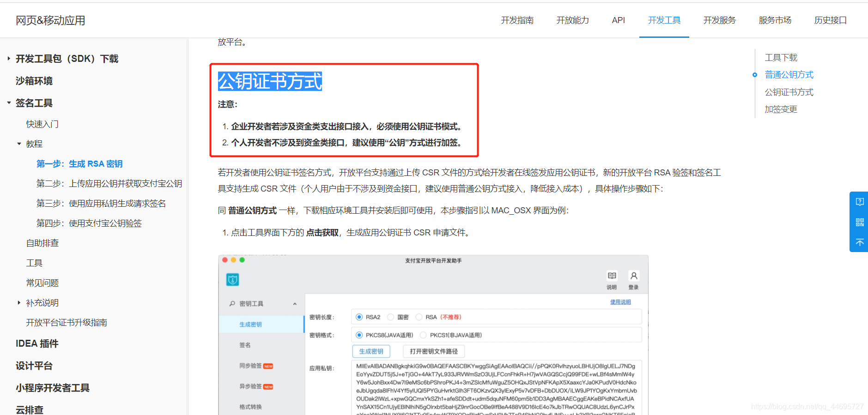This screenshot has width=868, height=415.
Task: Select the RSA2 radio button
Action: coord(359,317)
